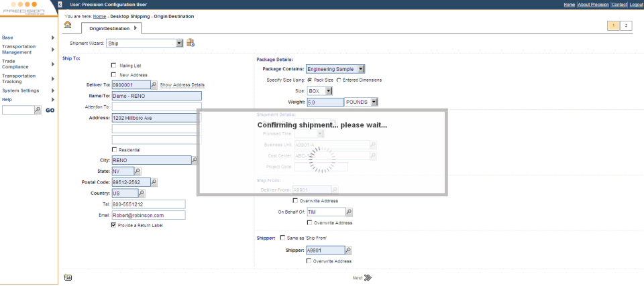Click the Next double-arrow icon
644x286 pixels.
(368, 278)
